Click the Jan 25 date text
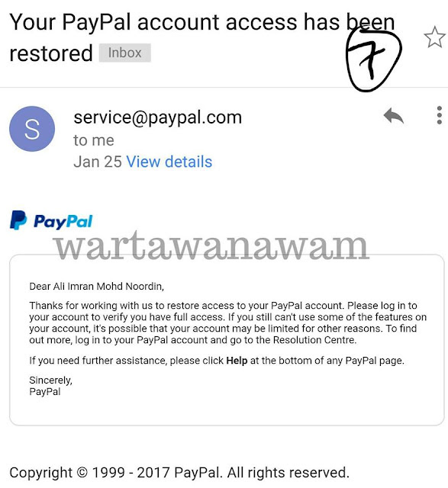The width and height of the screenshot is (448, 488). pyautogui.click(x=98, y=162)
